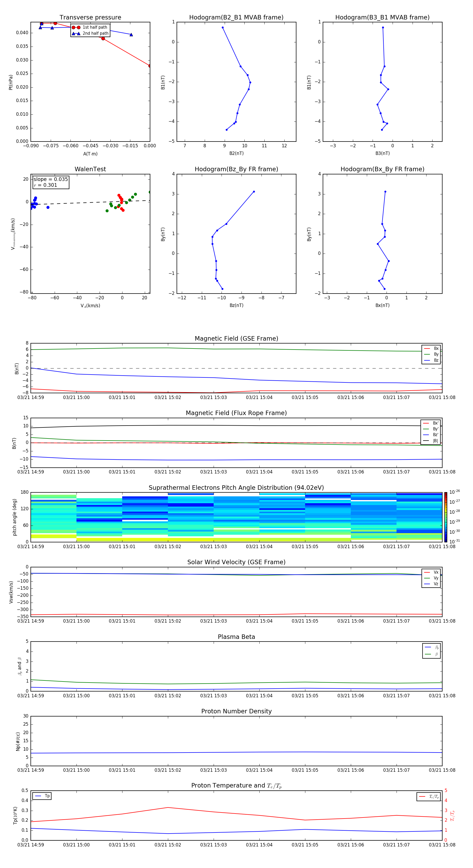The height and width of the screenshot is (868, 473).
Task: Click the "Pt(nPa)" y-axis label
Action: click(11, 82)
